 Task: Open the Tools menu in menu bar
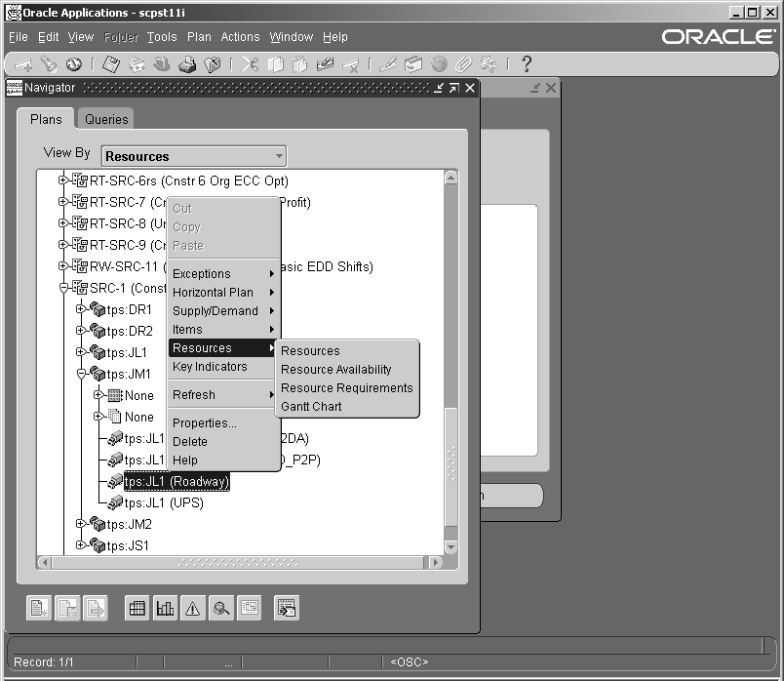(x=162, y=37)
